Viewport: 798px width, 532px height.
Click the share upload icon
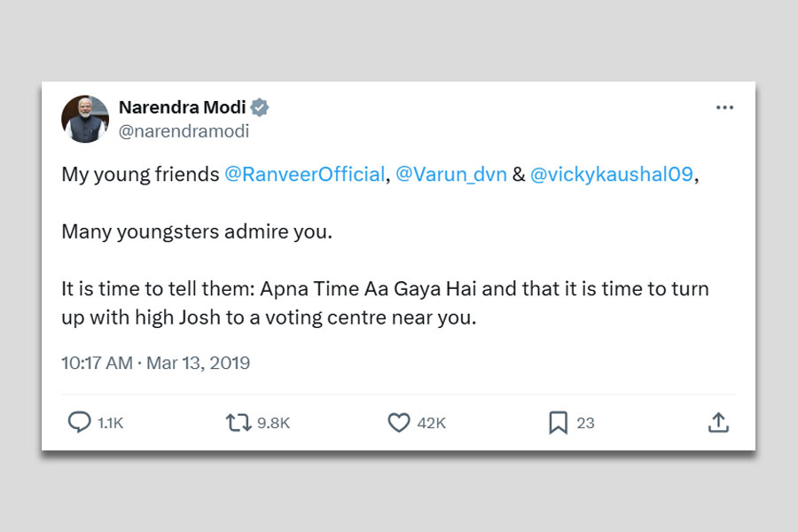718,423
